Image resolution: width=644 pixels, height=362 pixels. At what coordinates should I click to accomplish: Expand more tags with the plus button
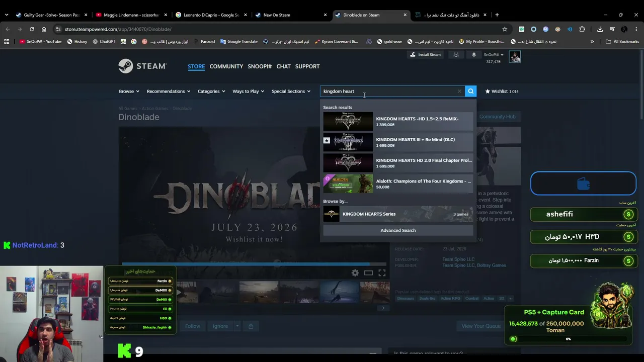coord(510,299)
